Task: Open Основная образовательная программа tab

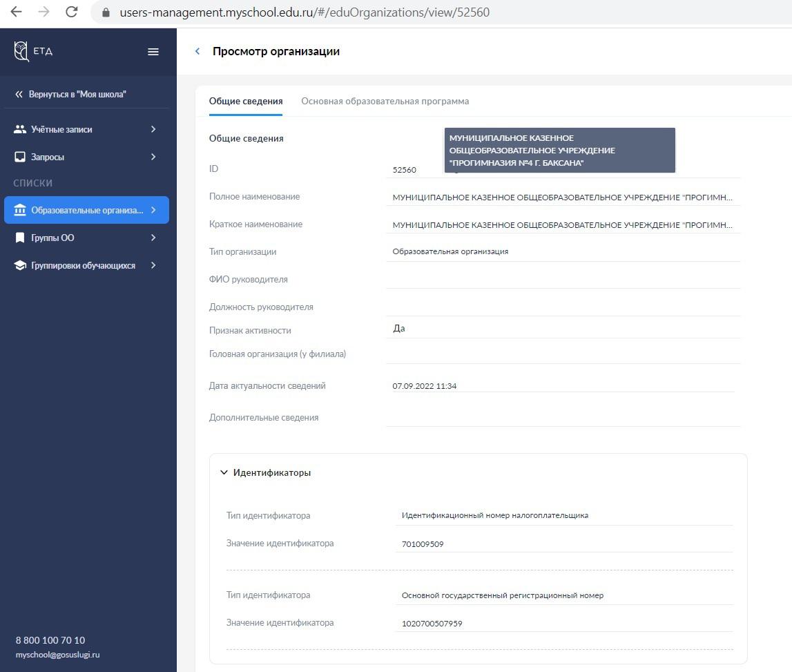Action: pyautogui.click(x=385, y=101)
